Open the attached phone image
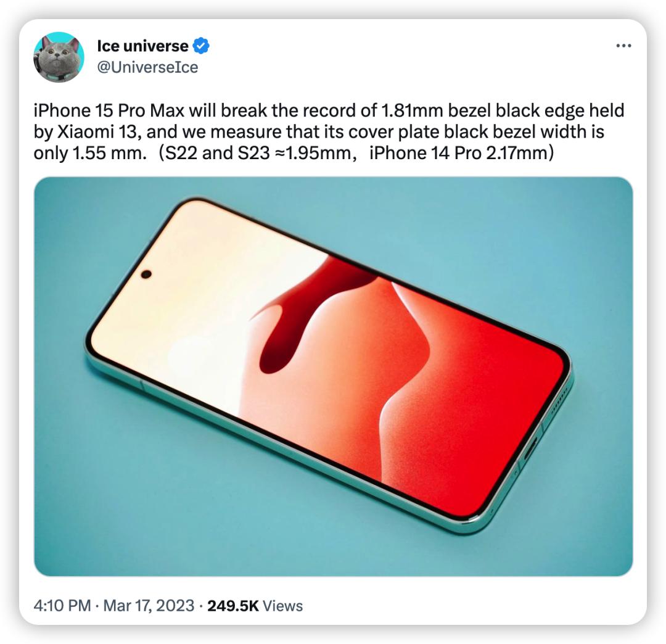The image size is (666, 644). [334, 376]
